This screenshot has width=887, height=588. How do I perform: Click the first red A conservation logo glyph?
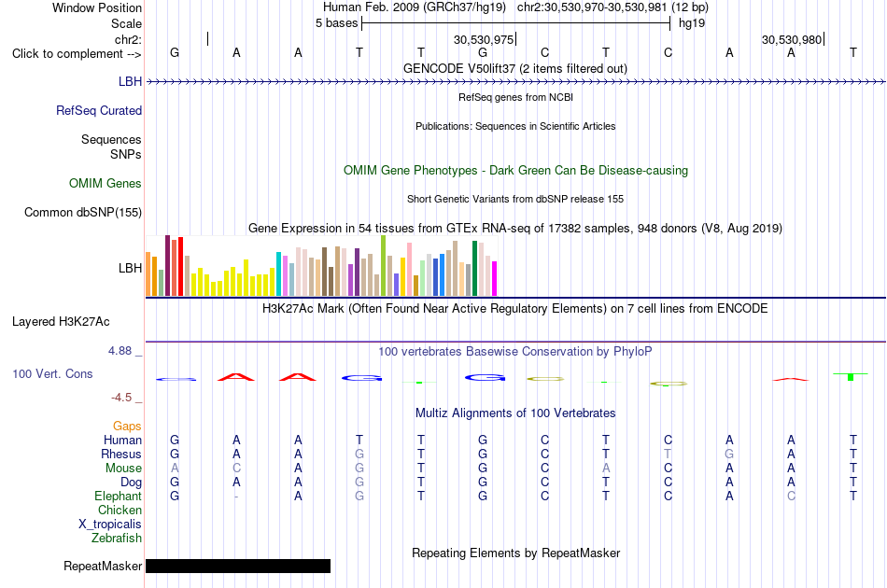click(x=236, y=377)
